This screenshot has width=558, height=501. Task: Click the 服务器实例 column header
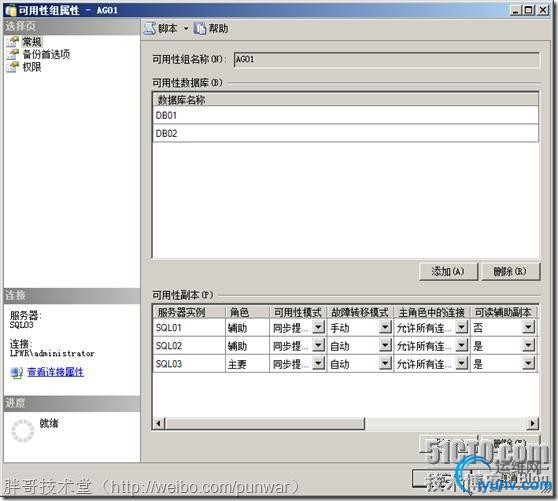click(x=189, y=312)
